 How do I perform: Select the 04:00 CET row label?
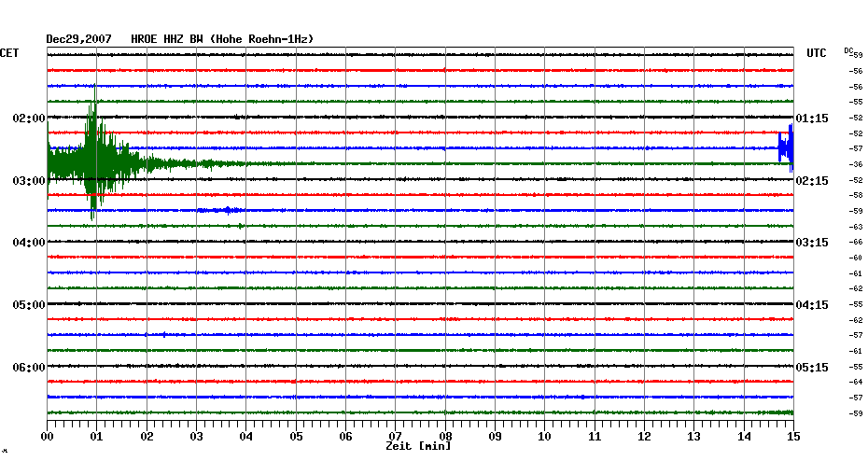click(x=29, y=243)
